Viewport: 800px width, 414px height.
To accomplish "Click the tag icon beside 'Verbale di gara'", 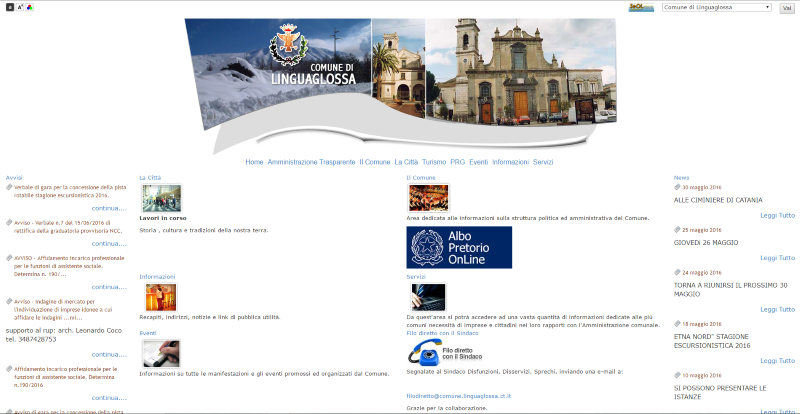I will [9, 187].
